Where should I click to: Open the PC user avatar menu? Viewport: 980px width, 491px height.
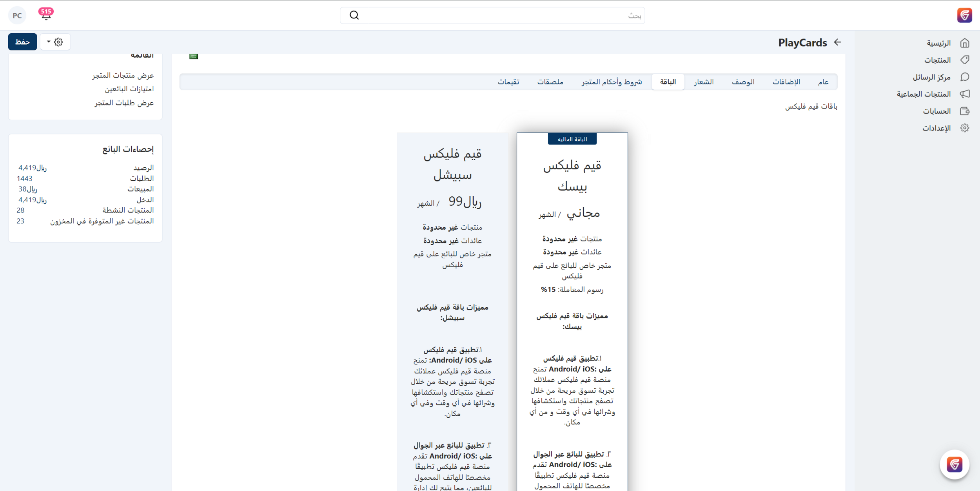pyautogui.click(x=17, y=15)
